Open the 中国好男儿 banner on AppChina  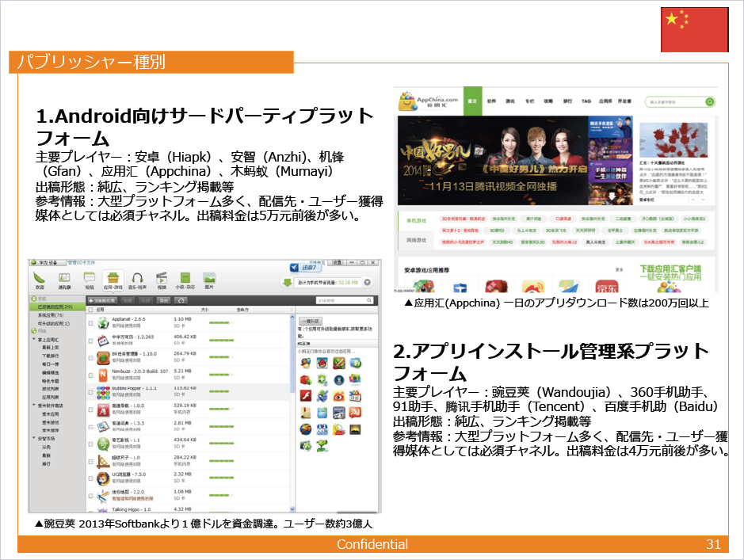[x=493, y=160]
